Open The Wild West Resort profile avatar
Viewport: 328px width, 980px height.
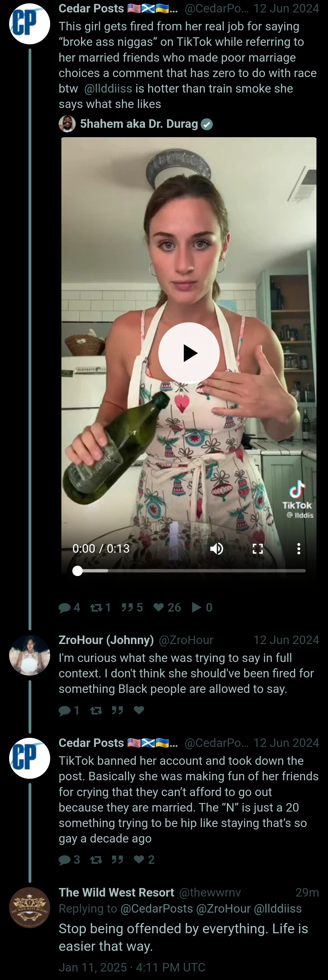pyautogui.click(x=30, y=907)
